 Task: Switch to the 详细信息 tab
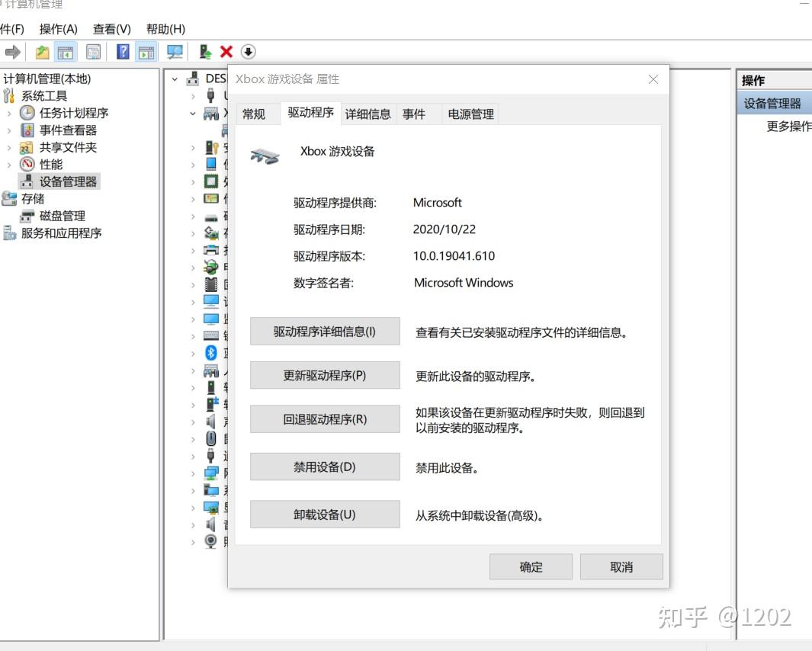367,114
